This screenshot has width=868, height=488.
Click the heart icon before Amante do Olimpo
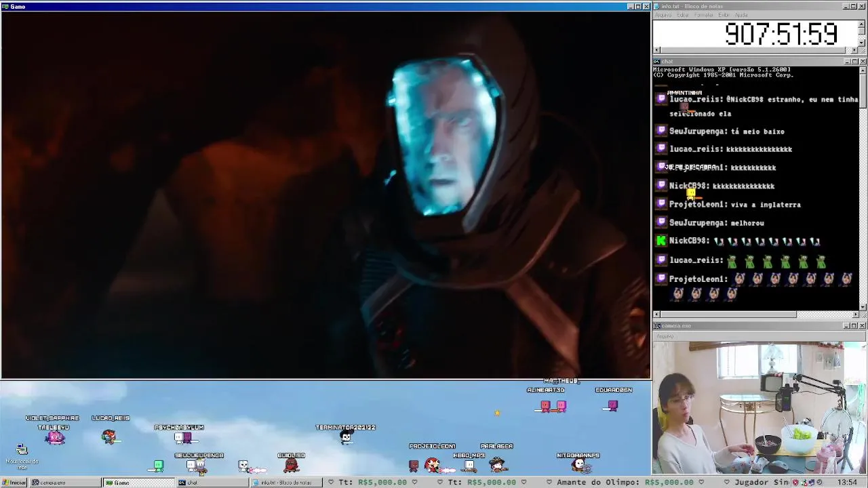pos(551,483)
